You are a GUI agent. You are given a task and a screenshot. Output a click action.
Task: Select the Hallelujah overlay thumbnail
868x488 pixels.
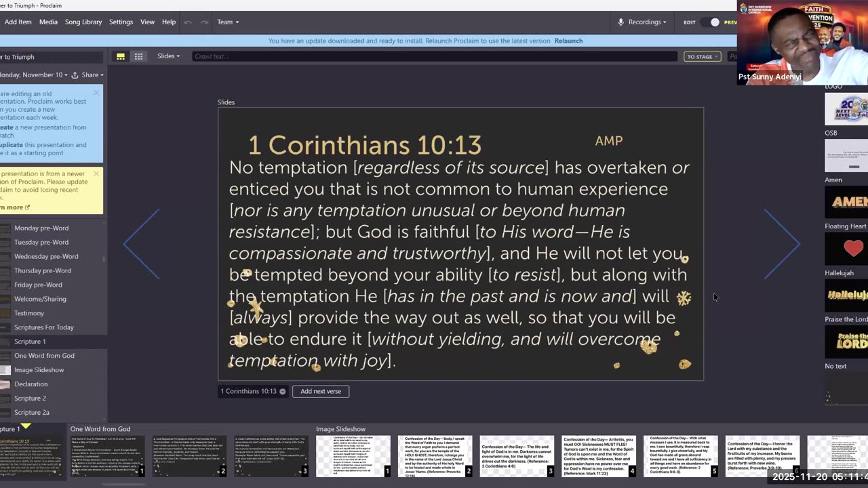click(x=846, y=295)
